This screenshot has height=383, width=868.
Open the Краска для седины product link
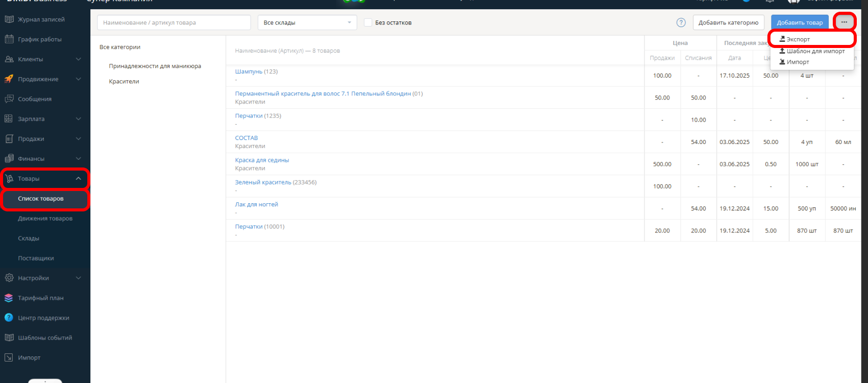(262, 160)
